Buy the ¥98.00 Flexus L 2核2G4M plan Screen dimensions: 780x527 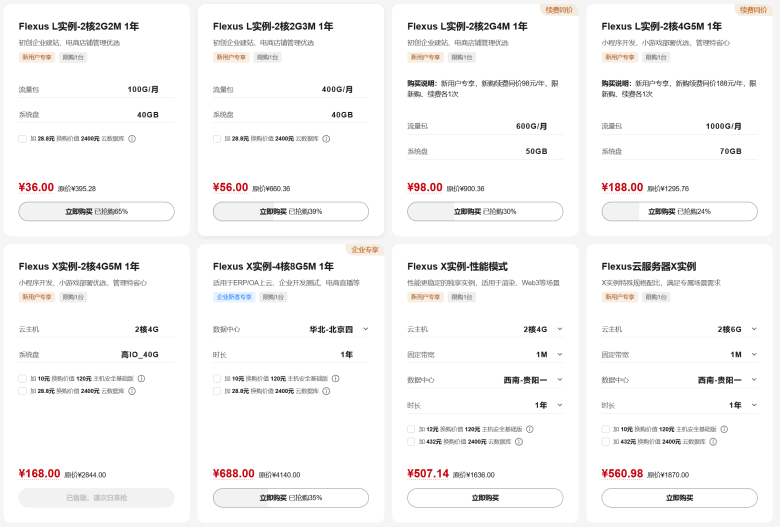(484, 212)
